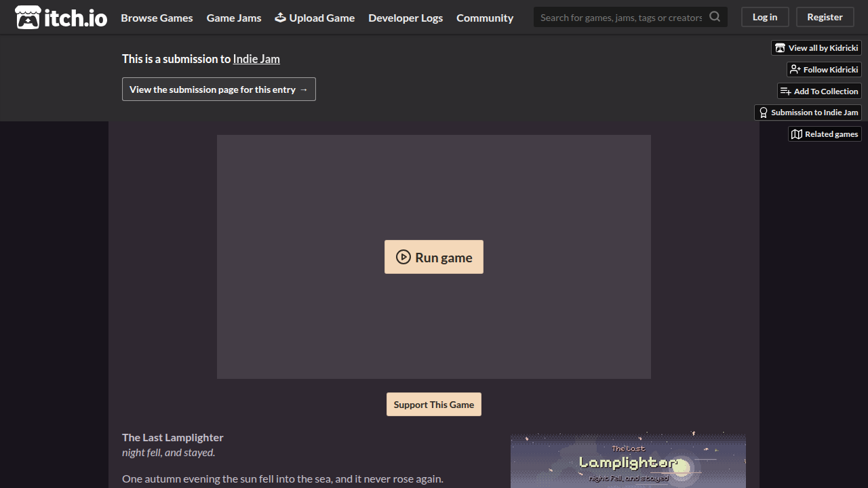This screenshot has width=868, height=488.
Task: Click Support This Game
Action: (434, 405)
